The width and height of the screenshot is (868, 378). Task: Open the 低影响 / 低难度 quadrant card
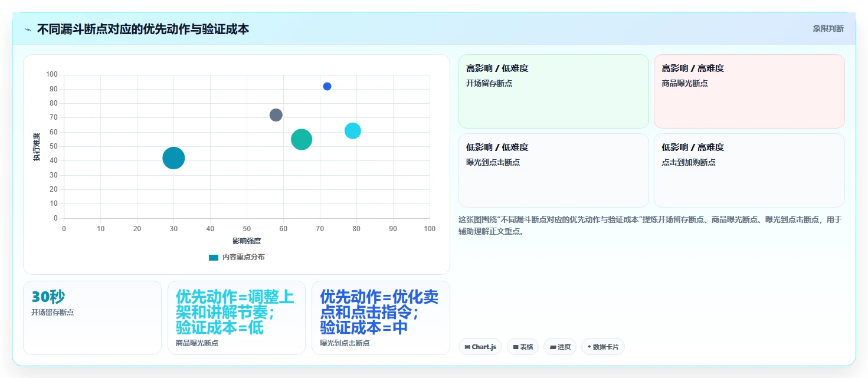[x=553, y=170]
